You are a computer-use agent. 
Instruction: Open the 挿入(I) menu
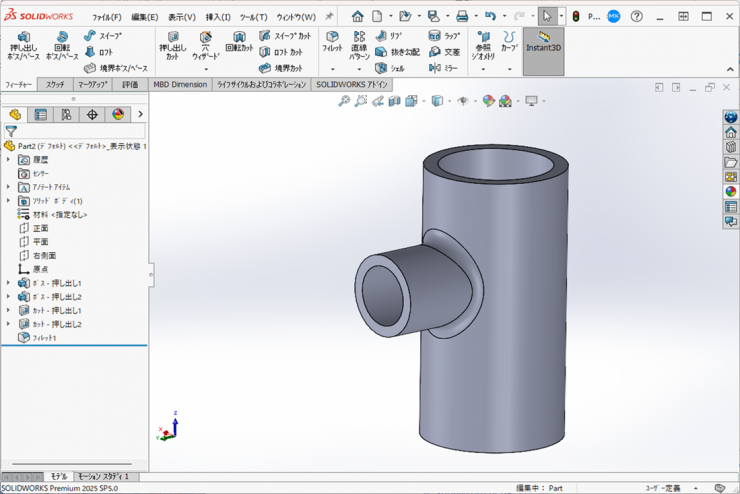pyautogui.click(x=217, y=17)
